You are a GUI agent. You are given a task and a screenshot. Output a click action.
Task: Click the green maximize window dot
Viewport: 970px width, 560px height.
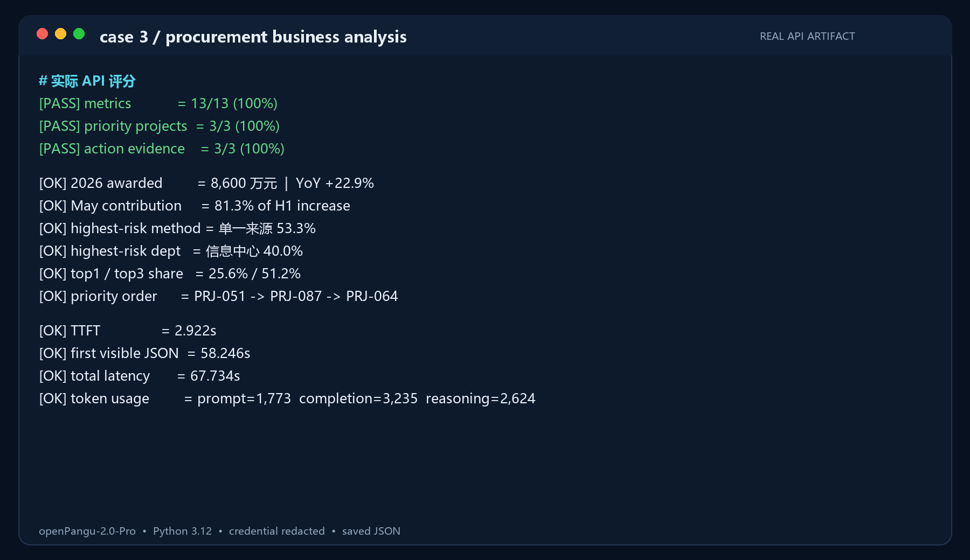click(79, 34)
